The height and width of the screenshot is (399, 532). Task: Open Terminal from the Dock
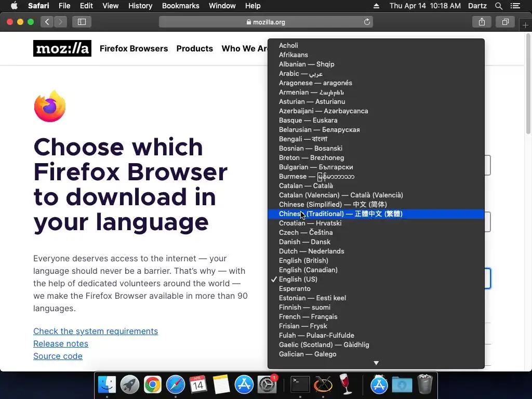300,385
